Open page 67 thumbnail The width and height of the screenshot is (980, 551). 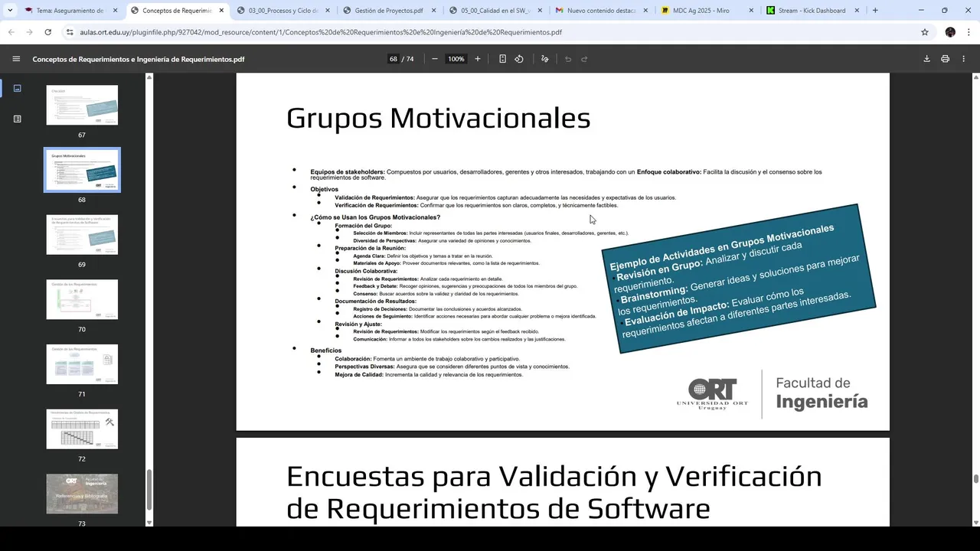coord(82,105)
